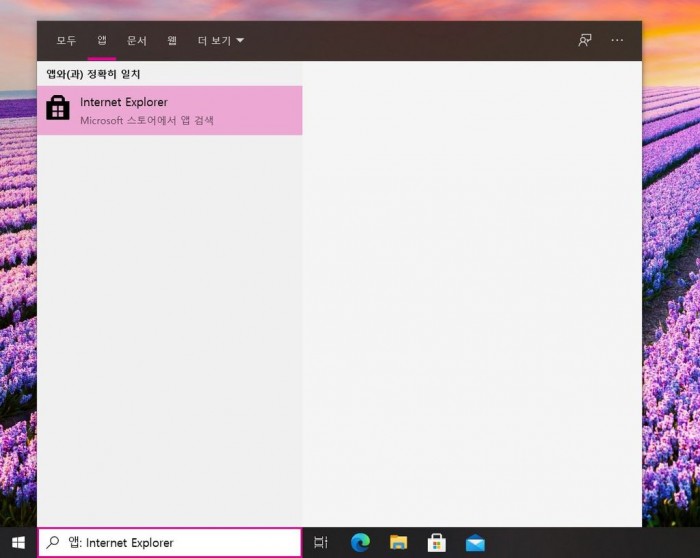Click the flower field desktop wallpaper
Screen dimensions: 700x558
tap(670, 300)
